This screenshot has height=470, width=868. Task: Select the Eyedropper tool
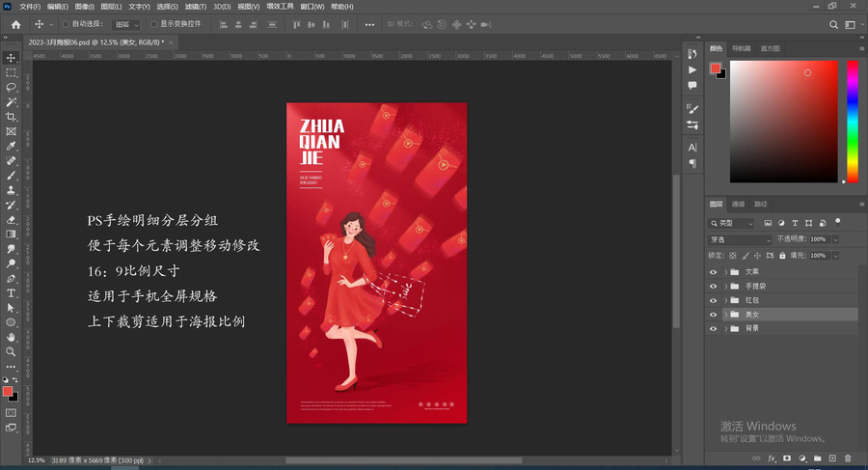11,146
